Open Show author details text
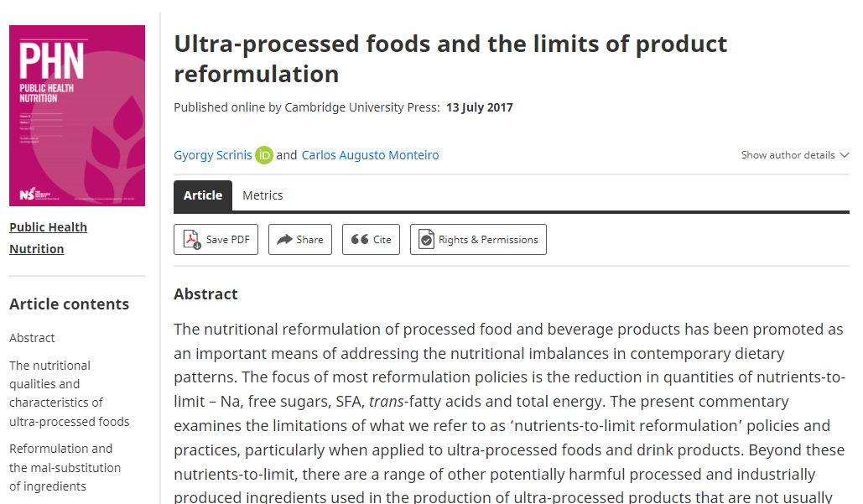 [x=788, y=155]
